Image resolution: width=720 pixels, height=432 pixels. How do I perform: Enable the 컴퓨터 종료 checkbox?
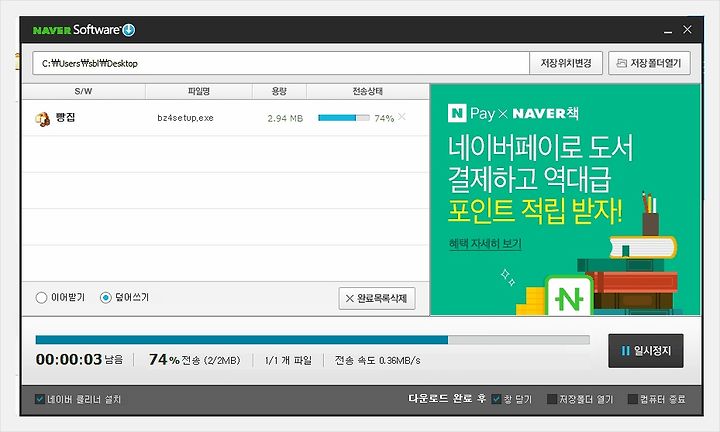click(632, 399)
